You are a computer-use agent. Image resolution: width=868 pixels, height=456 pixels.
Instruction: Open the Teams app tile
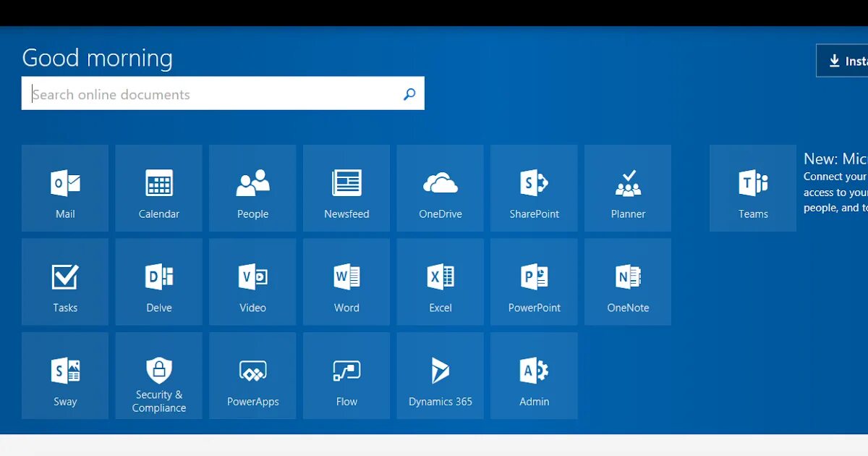click(x=753, y=188)
